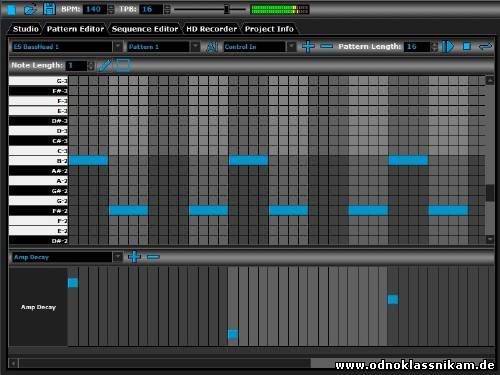The width and height of the screenshot is (500, 375).
Task: Click the Pattern Length field showing 16
Action: 417,47
